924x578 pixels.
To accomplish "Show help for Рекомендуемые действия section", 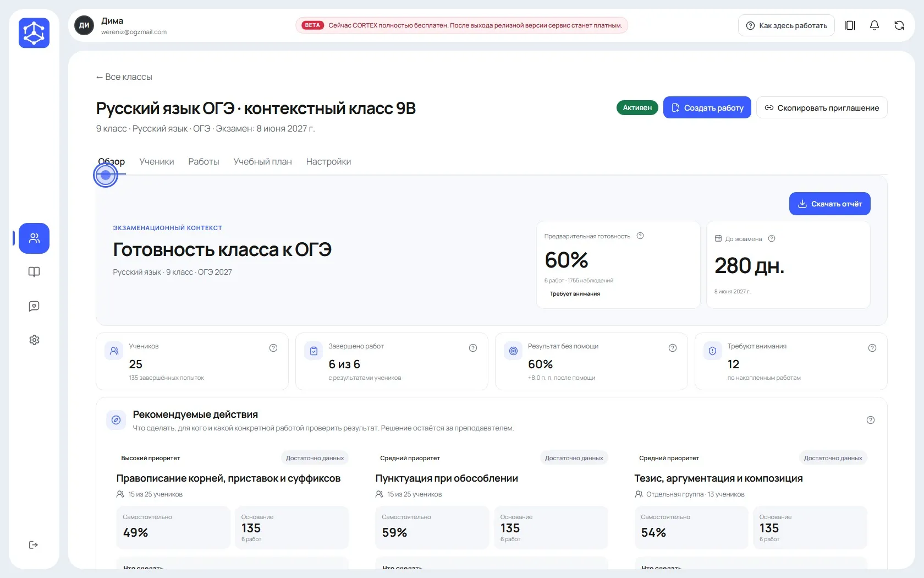I will [x=871, y=420].
